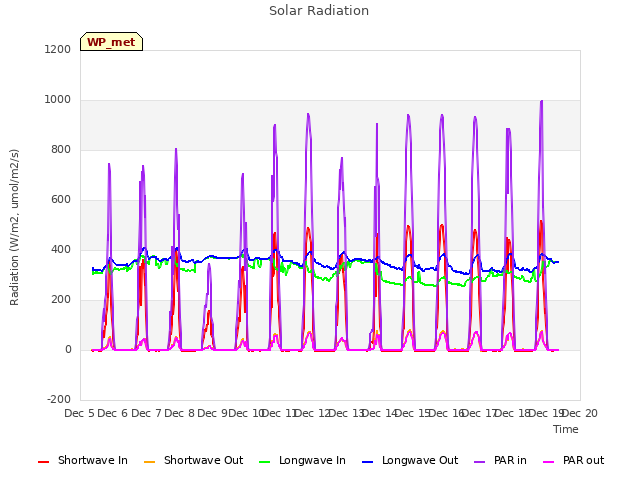The height and width of the screenshot is (480, 640).
Task: Toggle the PAR in legend entry
Action: [x=500, y=460]
